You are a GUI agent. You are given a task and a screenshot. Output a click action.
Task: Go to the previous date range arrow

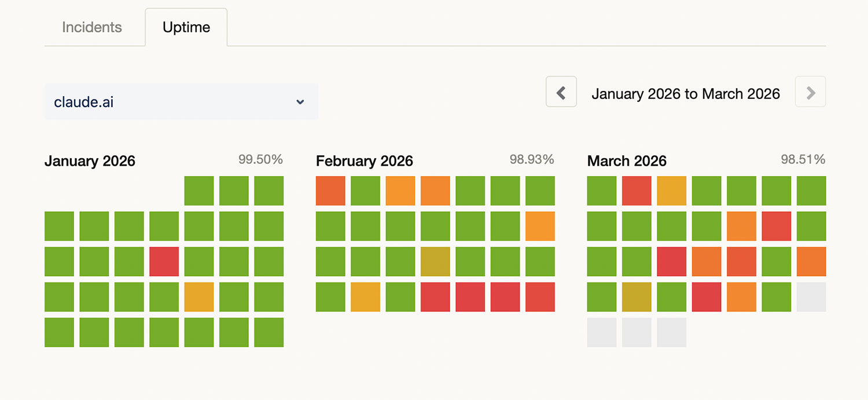561,92
